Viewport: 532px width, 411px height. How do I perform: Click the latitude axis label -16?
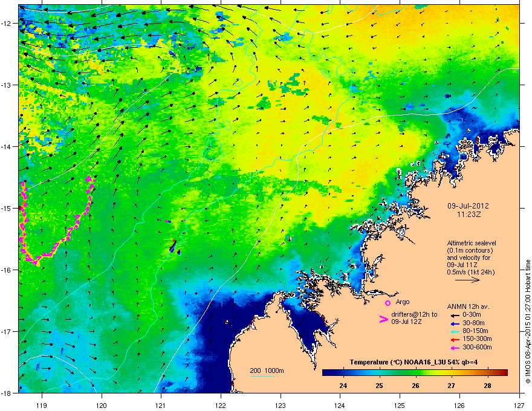(x=7, y=270)
